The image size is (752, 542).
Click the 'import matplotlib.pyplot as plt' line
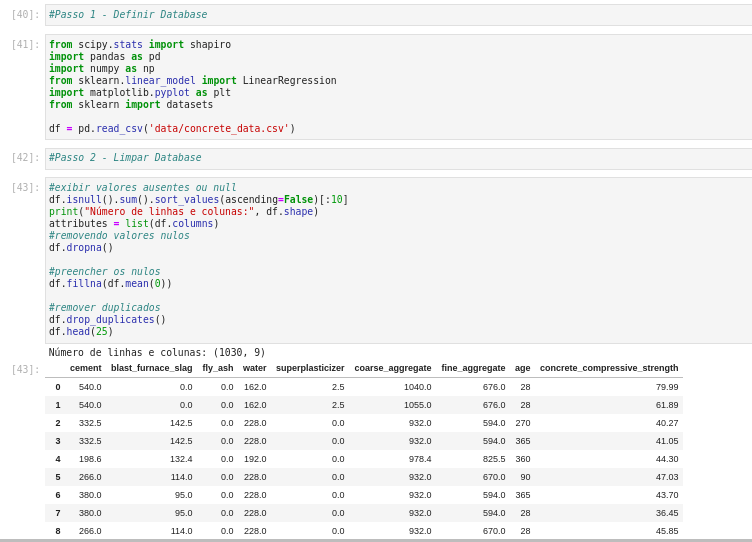pyautogui.click(x=140, y=93)
